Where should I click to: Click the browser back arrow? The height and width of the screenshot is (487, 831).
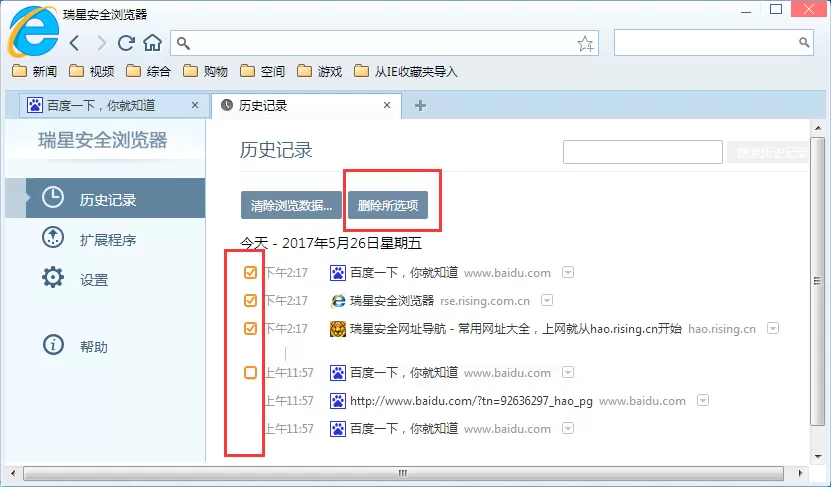coord(75,43)
